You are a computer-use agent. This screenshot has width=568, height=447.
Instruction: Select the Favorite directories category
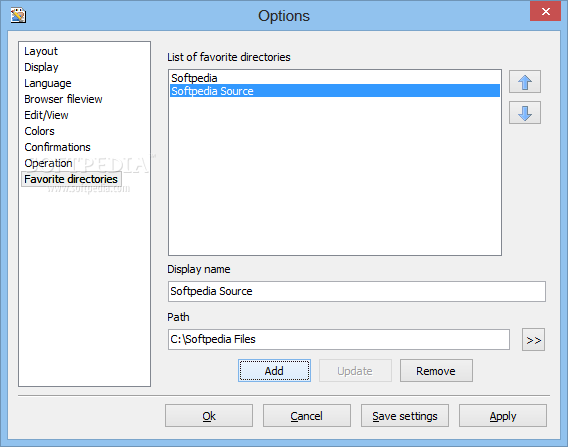(x=71, y=179)
